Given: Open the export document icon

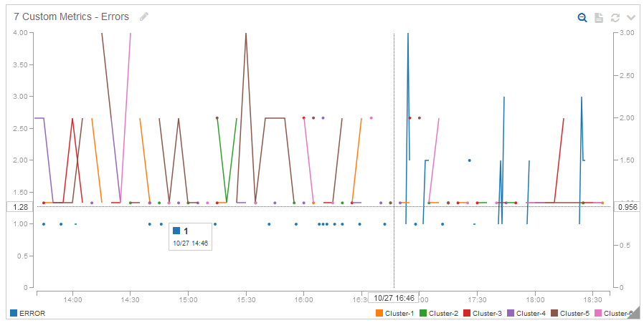Looking at the screenshot, I should (599, 18).
